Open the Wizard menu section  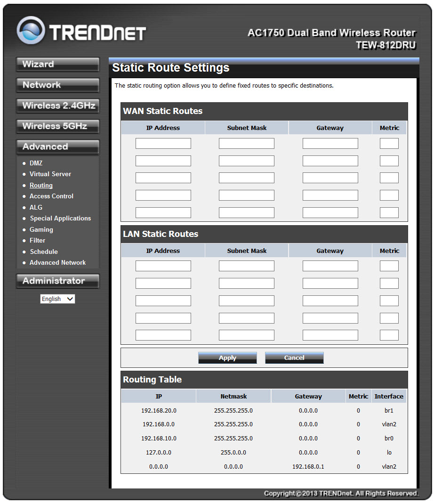[x=58, y=64]
